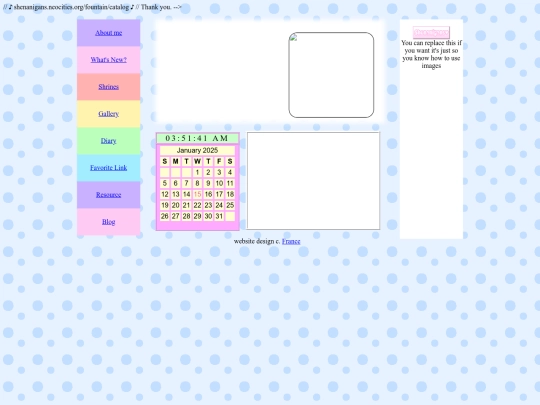This screenshot has height=405, width=540.
Task: Select January 16 on the calendar
Action: click(x=208, y=194)
